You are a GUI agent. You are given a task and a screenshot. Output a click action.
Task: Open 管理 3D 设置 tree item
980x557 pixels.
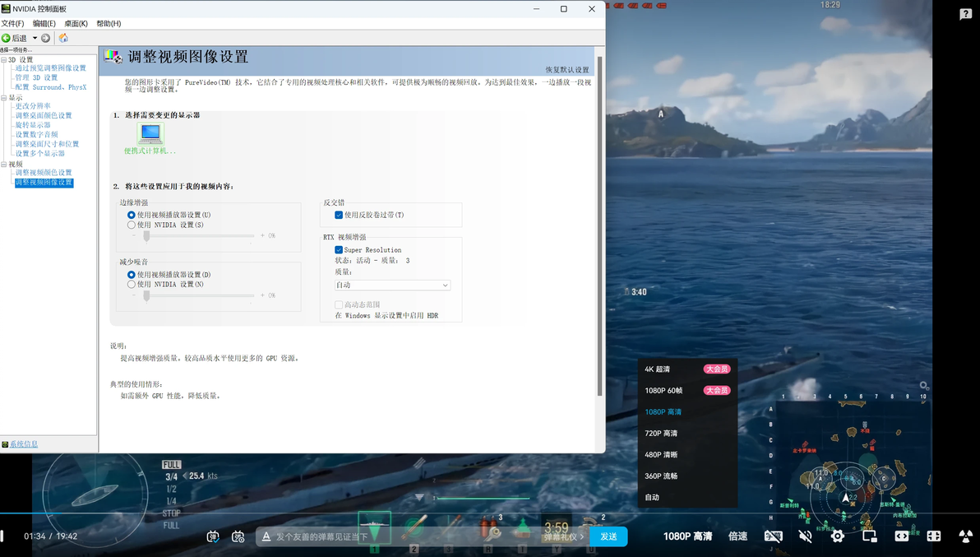36,77
